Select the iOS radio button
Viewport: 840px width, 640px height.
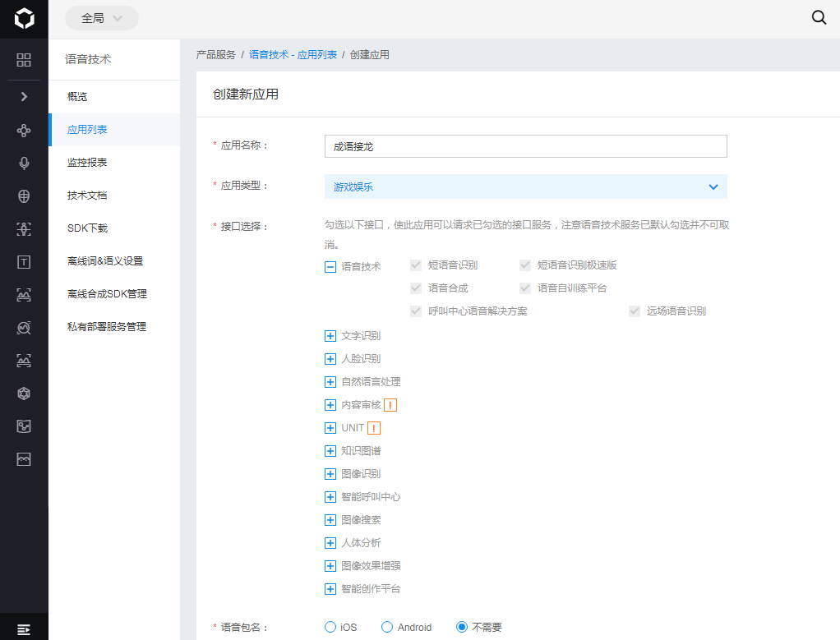pyautogui.click(x=330, y=627)
